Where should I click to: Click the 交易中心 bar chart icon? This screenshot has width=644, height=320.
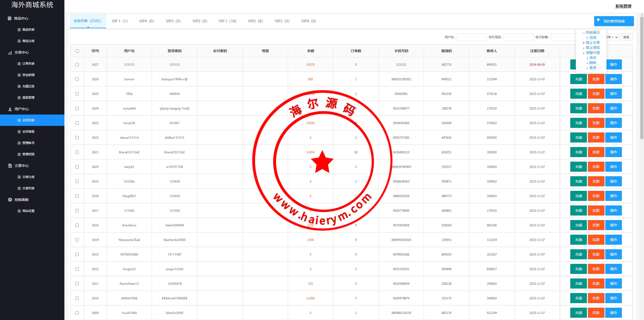coord(10,53)
